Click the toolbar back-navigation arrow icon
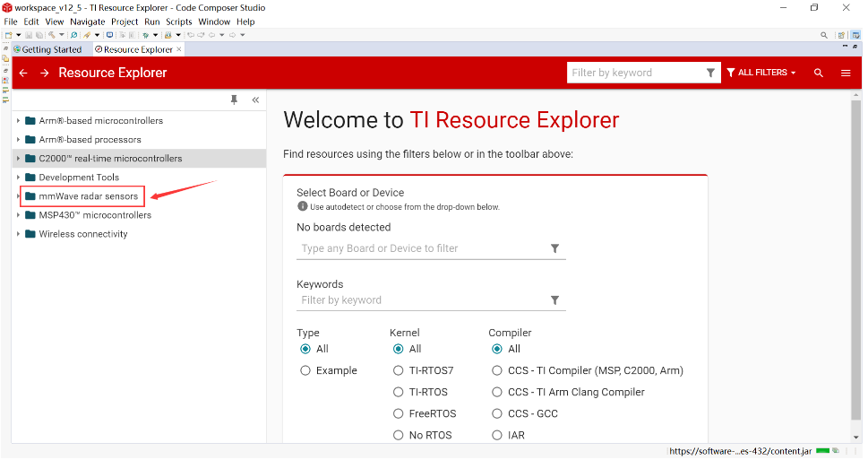868x460 pixels. click(x=211, y=35)
